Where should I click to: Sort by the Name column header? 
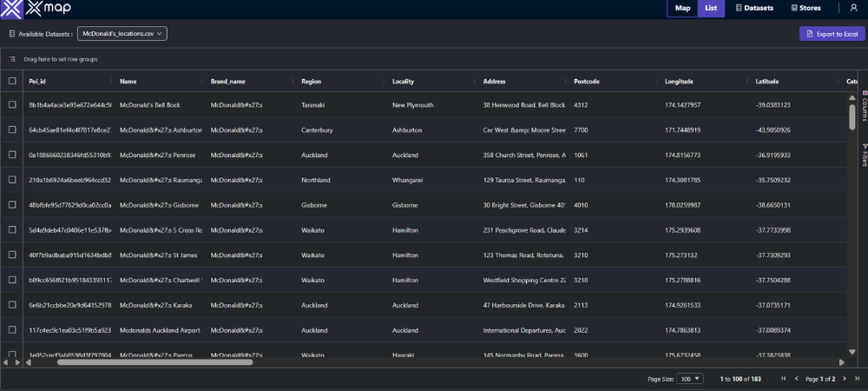click(128, 82)
